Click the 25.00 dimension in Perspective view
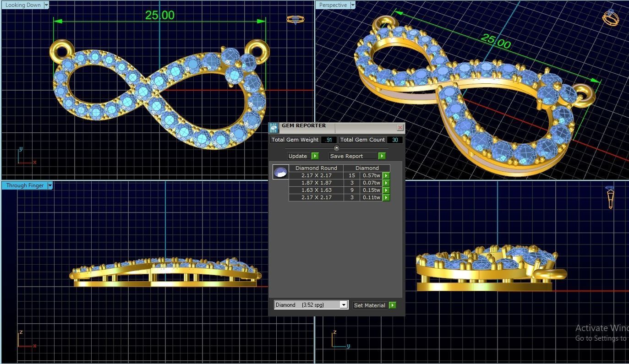 (x=496, y=41)
